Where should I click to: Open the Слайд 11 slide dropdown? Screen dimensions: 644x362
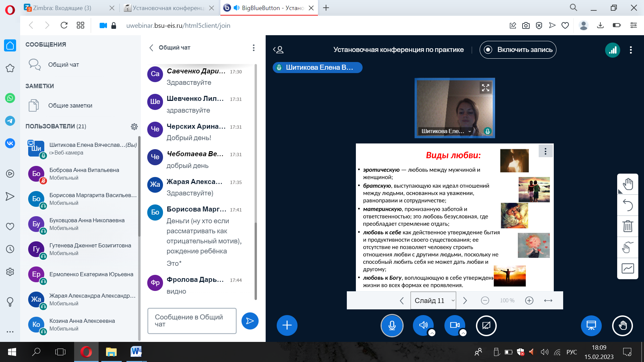pyautogui.click(x=433, y=301)
